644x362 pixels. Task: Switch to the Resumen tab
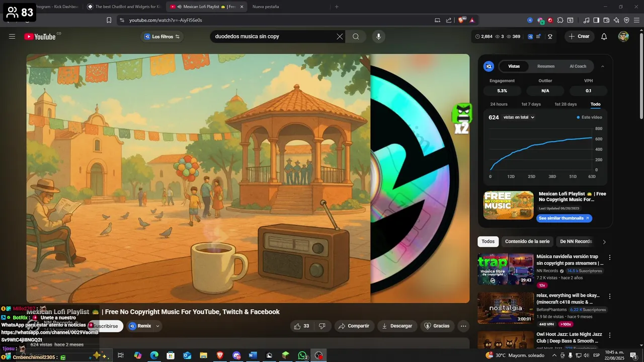(546, 66)
